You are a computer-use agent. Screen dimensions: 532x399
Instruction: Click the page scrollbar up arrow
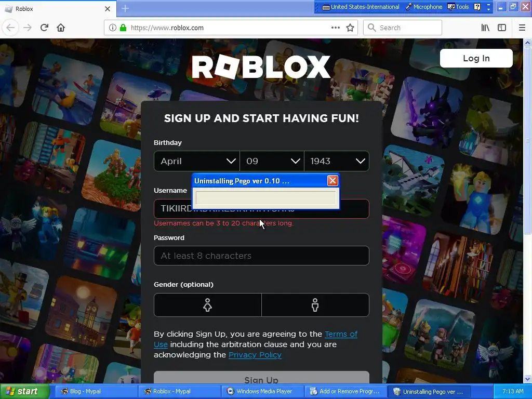(x=527, y=43)
